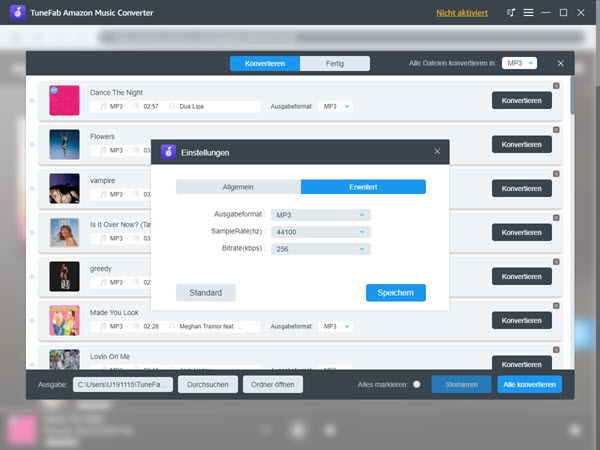This screenshot has height=450, width=600.
Task: Click the Meghan Trainor feat. artist text
Action: 210,326
